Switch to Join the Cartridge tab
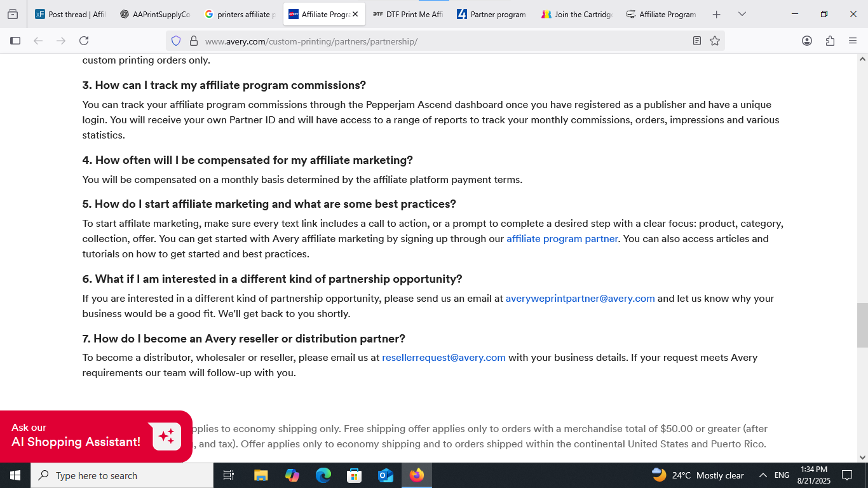Screen dimensions: 868x488 coord(577,14)
